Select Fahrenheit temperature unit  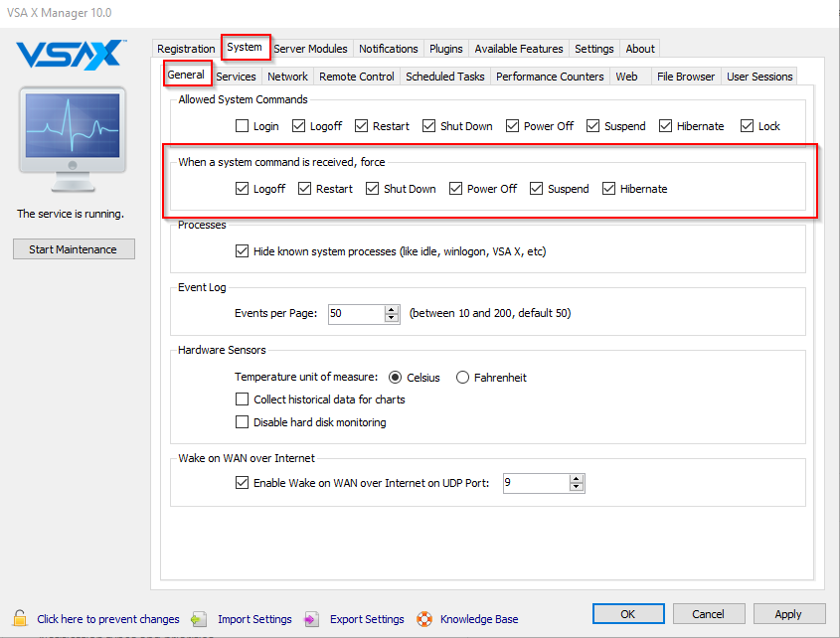coord(462,378)
